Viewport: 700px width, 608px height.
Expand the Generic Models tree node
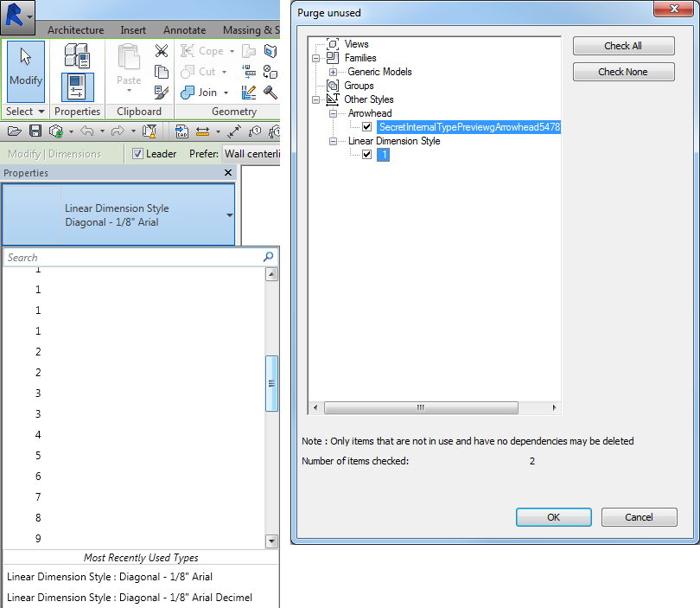tap(333, 72)
